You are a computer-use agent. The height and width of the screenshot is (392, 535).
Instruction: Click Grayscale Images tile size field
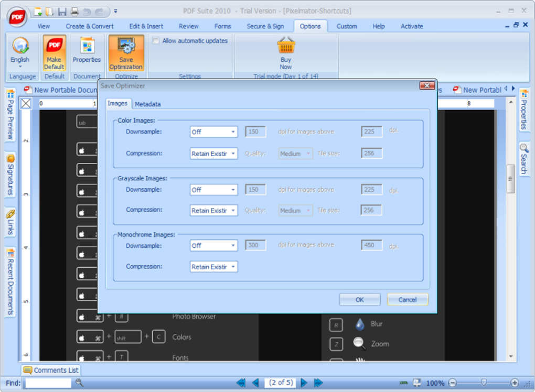coord(371,210)
